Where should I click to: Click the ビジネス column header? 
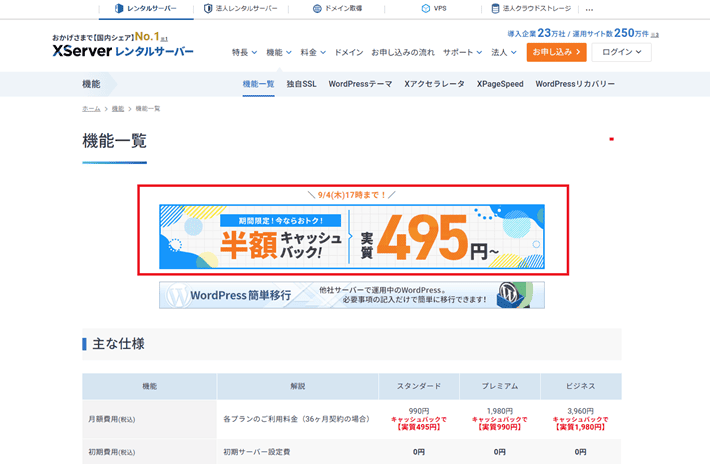[580, 386]
